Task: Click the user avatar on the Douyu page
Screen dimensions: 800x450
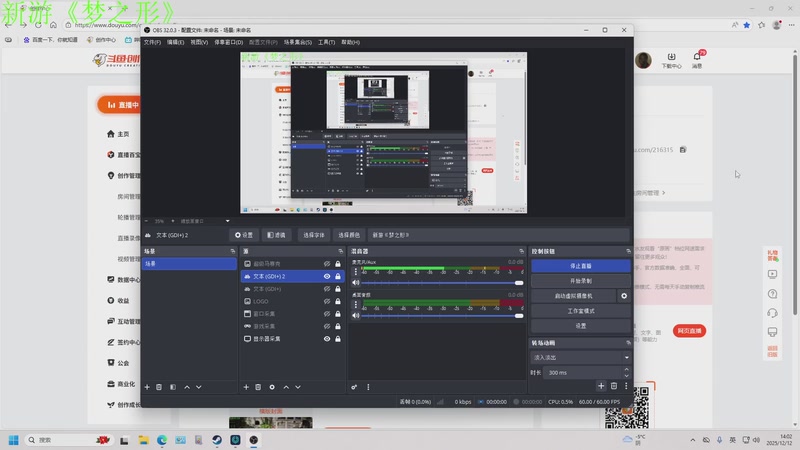Action: [643, 60]
